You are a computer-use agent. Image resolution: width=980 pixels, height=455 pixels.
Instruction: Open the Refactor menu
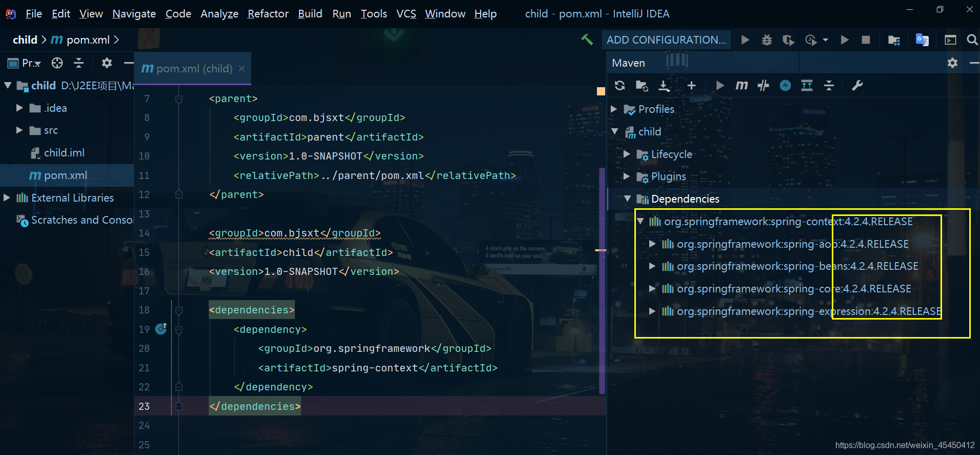[x=268, y=14]
